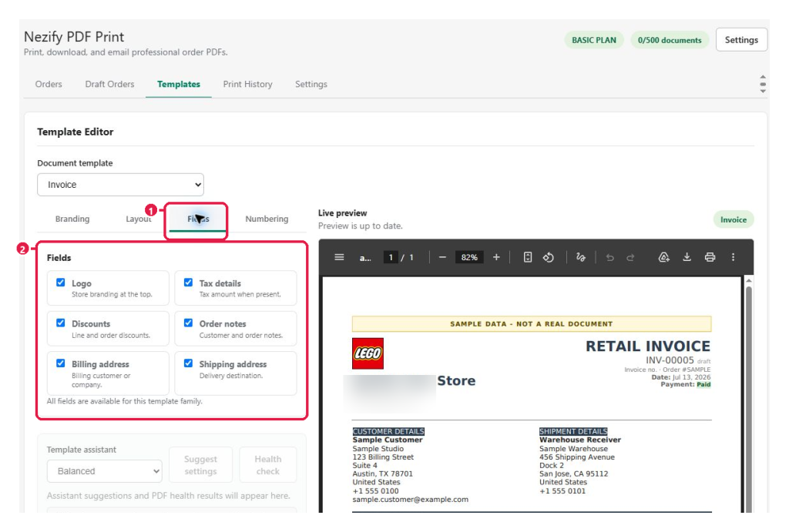Screen dimensions: 789x532
Task: Open the Document template Invoice dropdown
Action: tap(120, 185)
